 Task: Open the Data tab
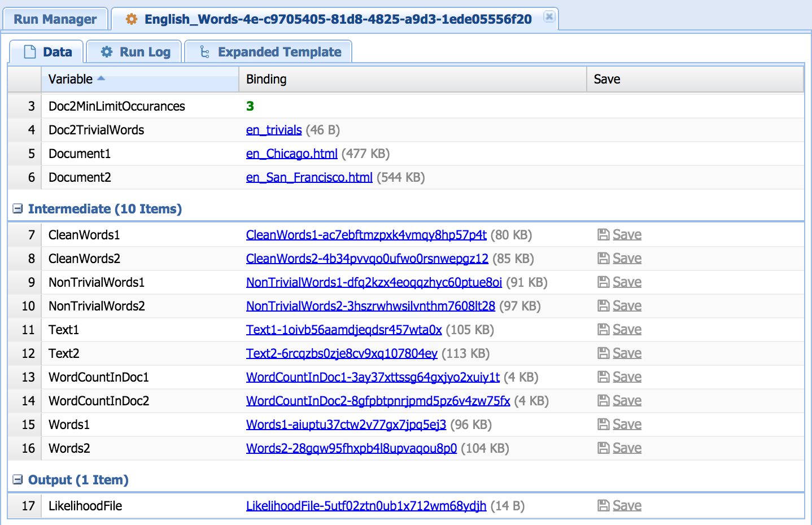pyautogui.click(x=47, y=52)
